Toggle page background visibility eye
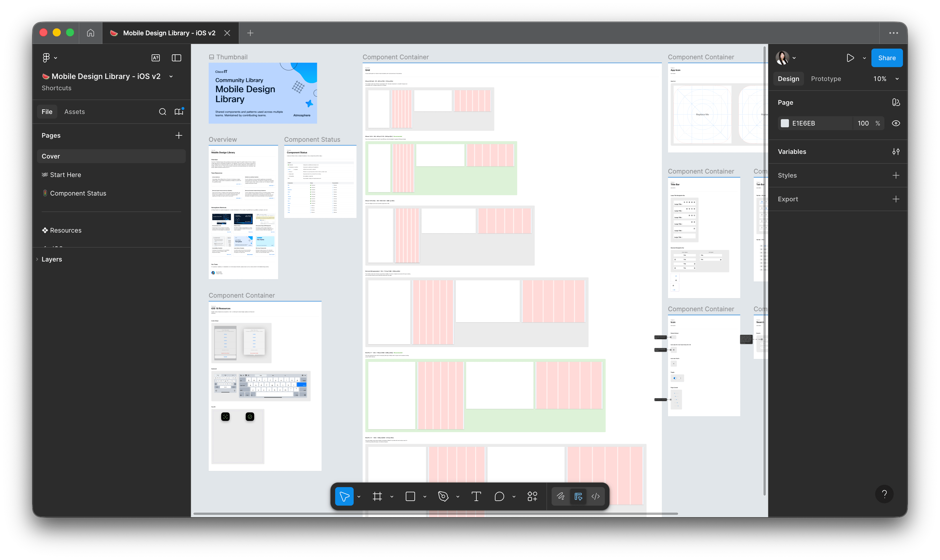 (x=895, y=124)
